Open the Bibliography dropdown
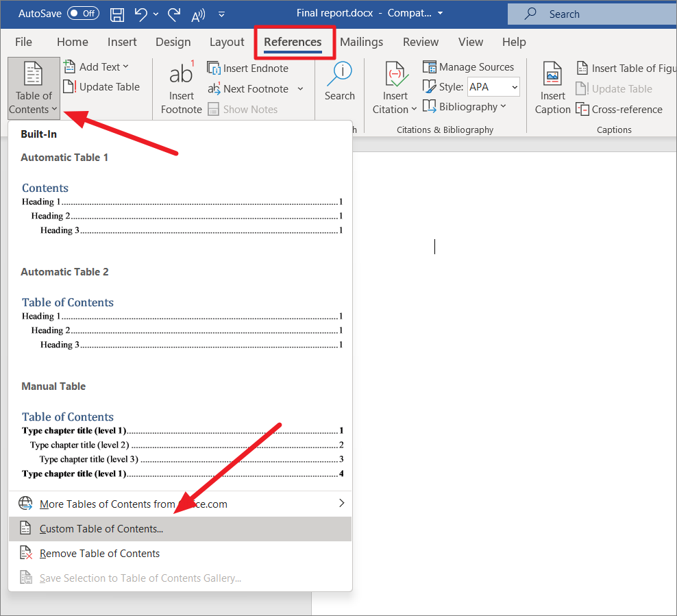Screen dimensions: 677x616 pyautogui.click(x=465, y=107)
